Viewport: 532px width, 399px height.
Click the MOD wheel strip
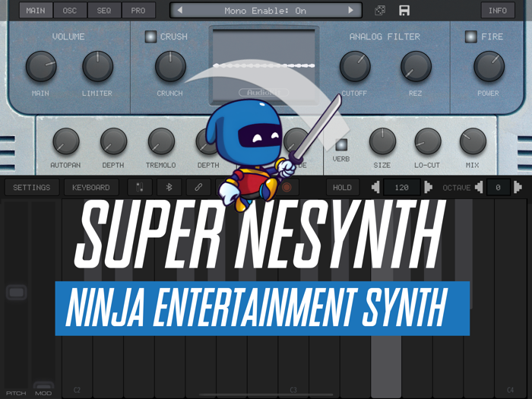click(x=43, y=295)
